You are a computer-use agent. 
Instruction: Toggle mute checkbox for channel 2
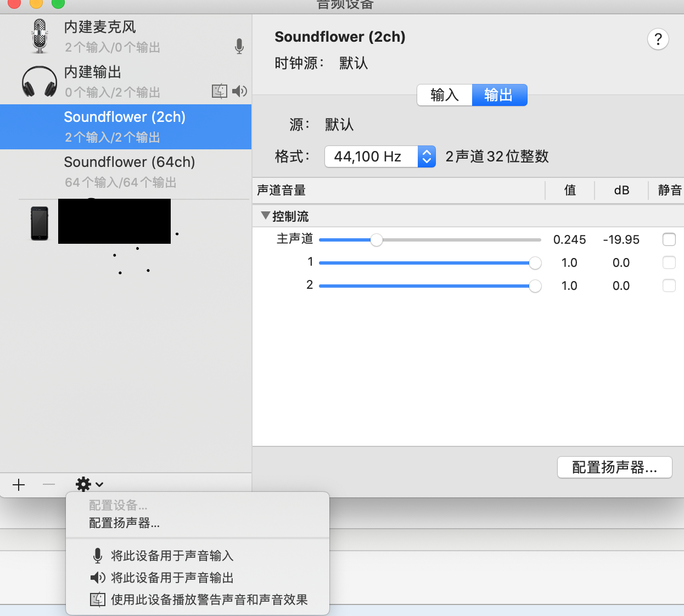(x=669, y=285)
